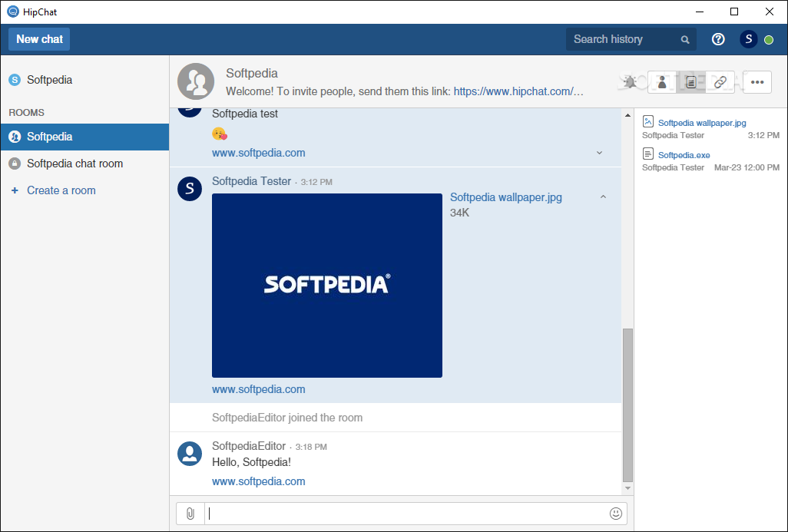Click Create a room link
The image size is (788, 532).
pyautogui.click(x=61, y=190)
